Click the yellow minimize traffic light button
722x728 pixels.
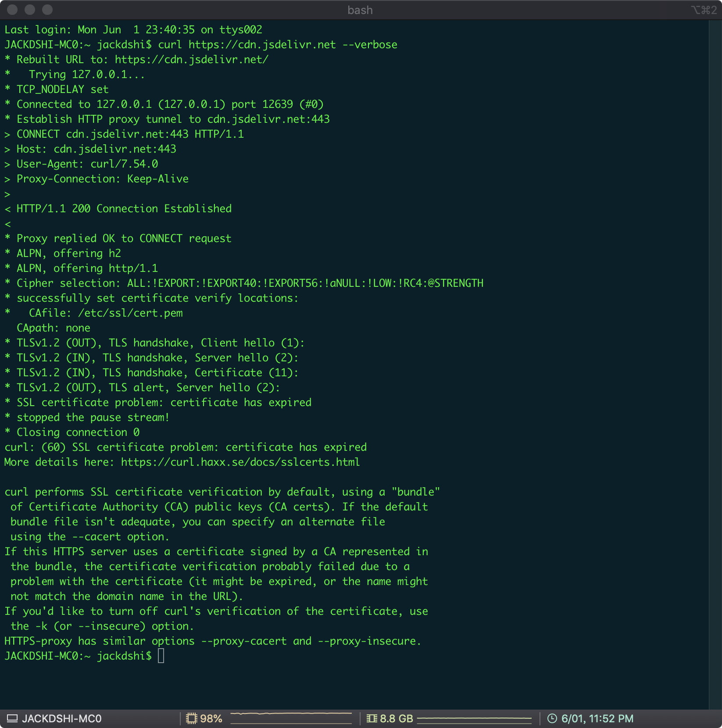point(30,10)
